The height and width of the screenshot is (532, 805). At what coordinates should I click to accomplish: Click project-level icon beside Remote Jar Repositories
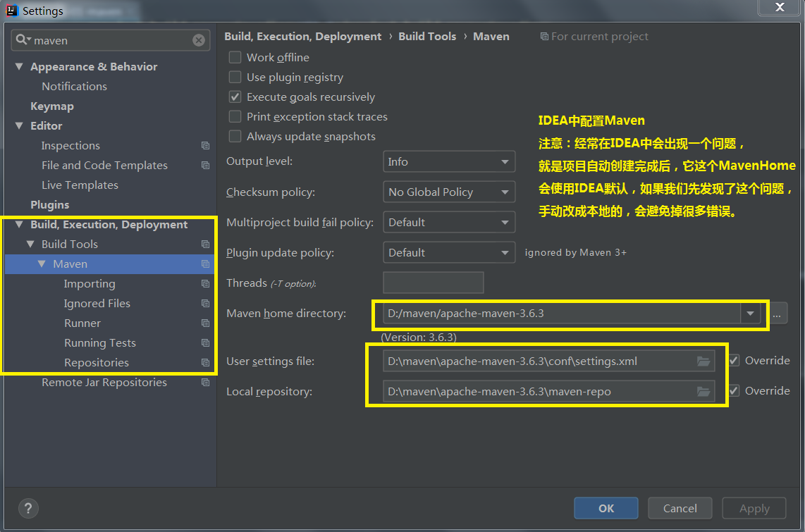point(205,382)
